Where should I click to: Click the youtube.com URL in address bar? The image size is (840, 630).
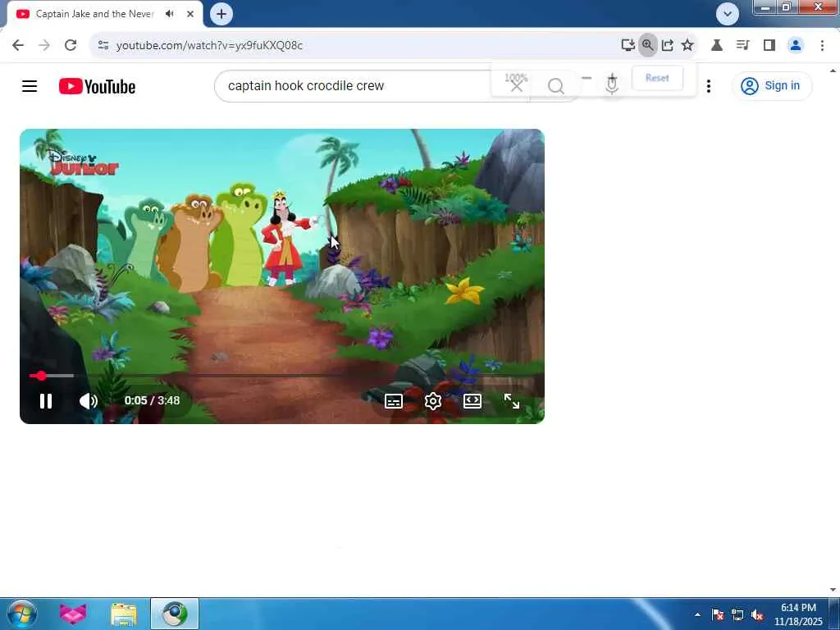tap(209, 46)
